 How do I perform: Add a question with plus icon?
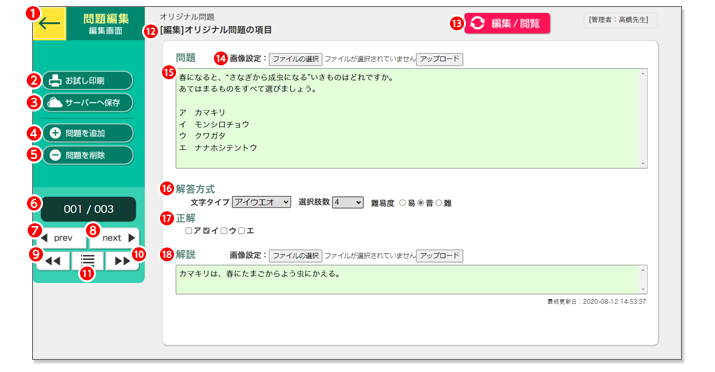88,133
